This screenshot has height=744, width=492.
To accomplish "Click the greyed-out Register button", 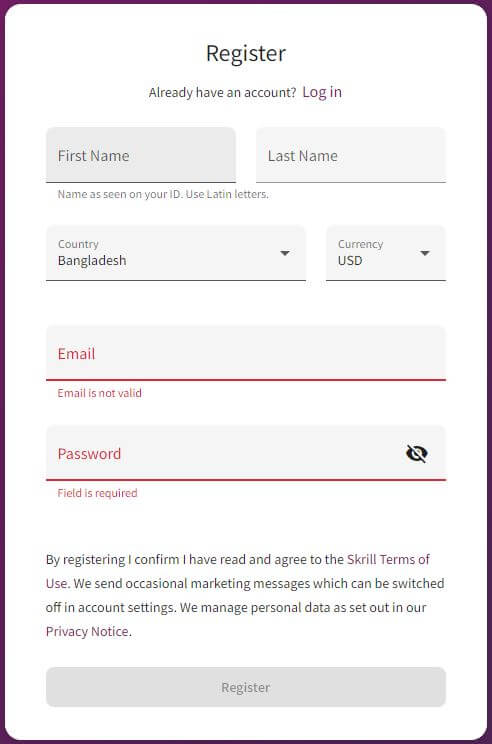I will (246, 687).
